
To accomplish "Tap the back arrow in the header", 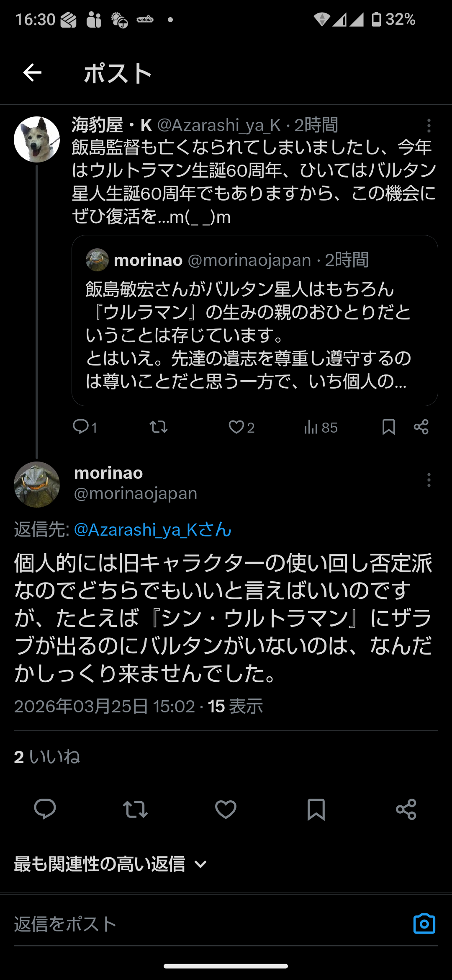I will coord(32,73).
